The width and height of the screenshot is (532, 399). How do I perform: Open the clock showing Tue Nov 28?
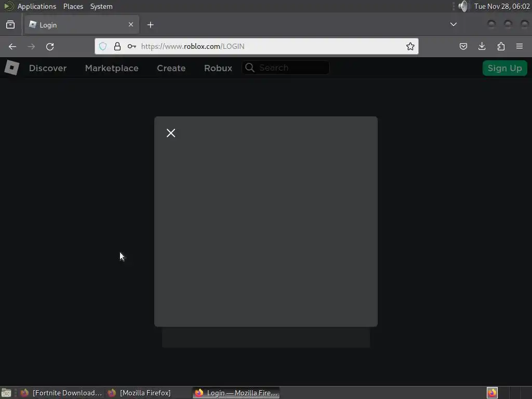coord(502,6)
